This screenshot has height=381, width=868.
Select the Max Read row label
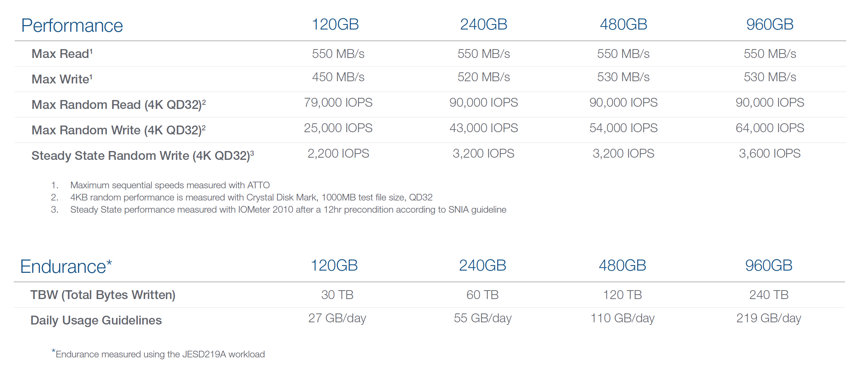point(62,54)
